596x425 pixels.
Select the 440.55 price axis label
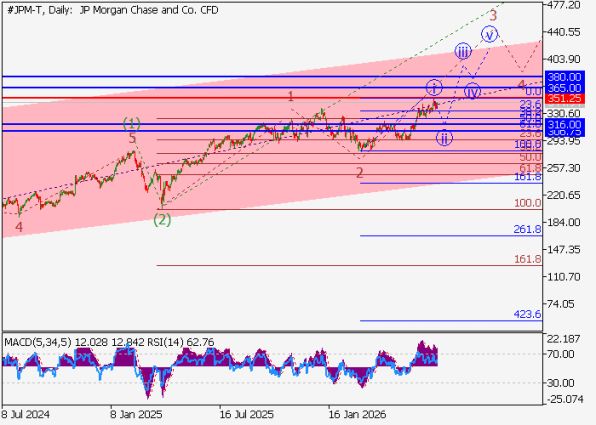click(563, 32)
